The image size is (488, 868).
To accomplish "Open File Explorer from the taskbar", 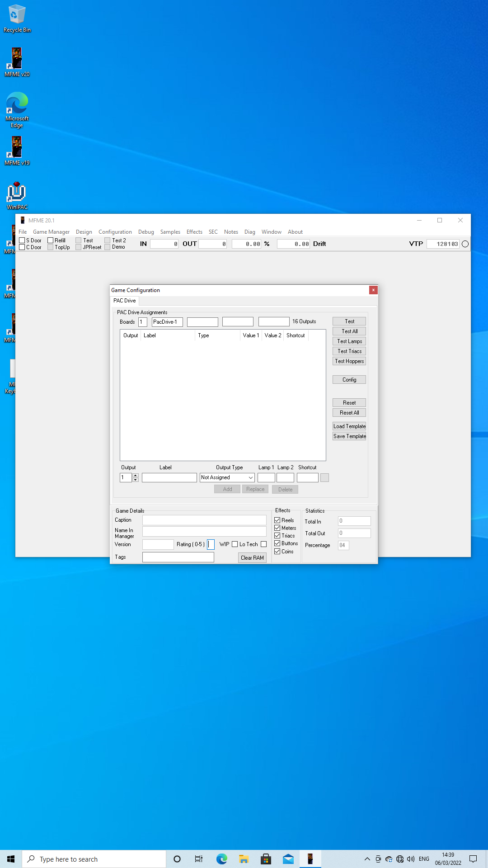I will click(244, 859).
